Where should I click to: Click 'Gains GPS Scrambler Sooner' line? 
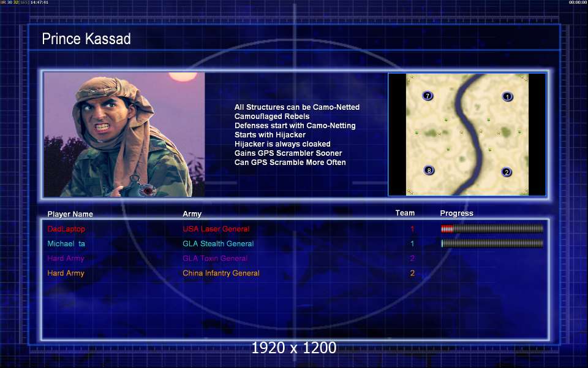288,153
